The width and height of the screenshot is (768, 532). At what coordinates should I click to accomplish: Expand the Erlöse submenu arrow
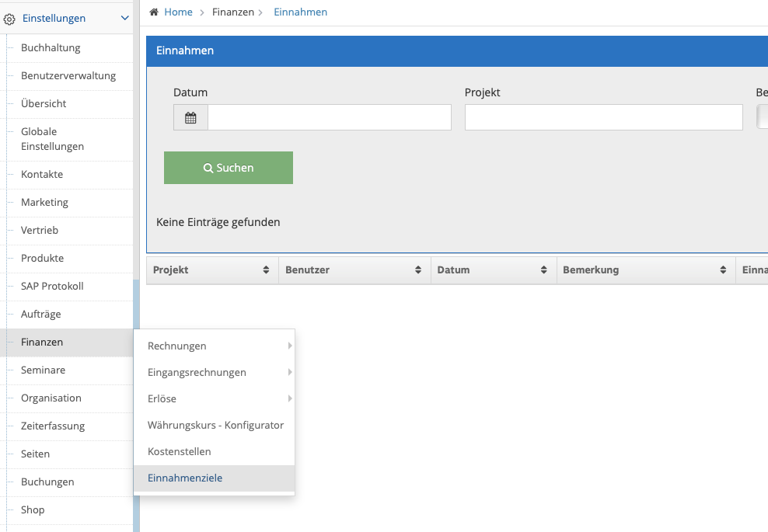tap(290, 398)
